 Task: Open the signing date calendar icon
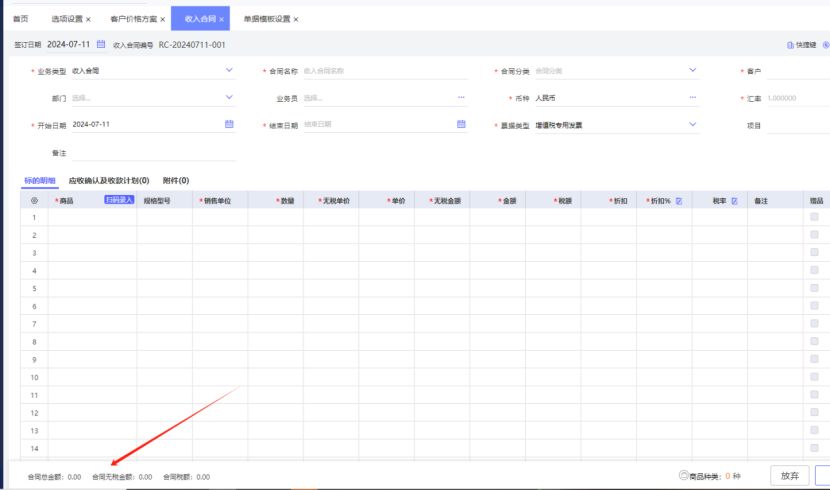100,45
